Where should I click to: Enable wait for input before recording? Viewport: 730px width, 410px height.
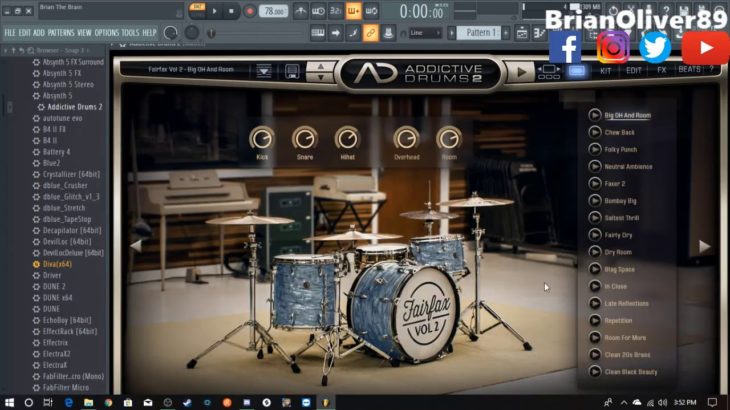(318, 11)
